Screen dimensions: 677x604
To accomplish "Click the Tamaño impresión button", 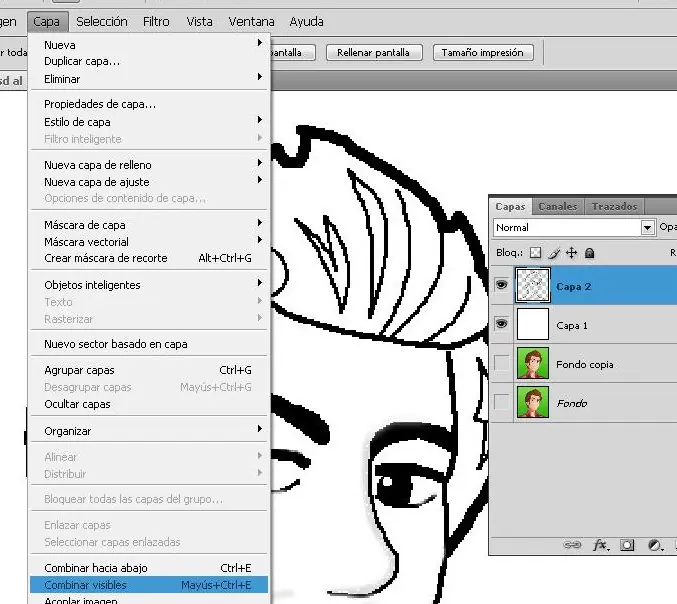I will click(x=483, y=53).
